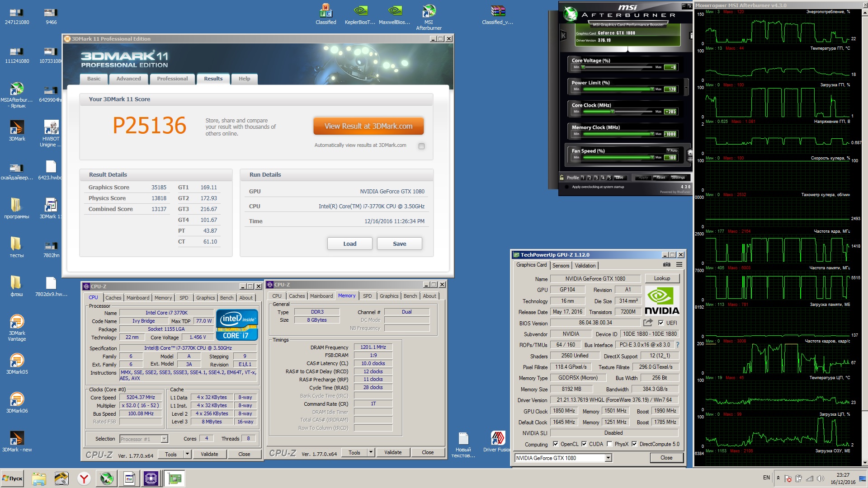
Task: Launch MSI Afterburner desktop shortcut at top
Action: point(429,17)
